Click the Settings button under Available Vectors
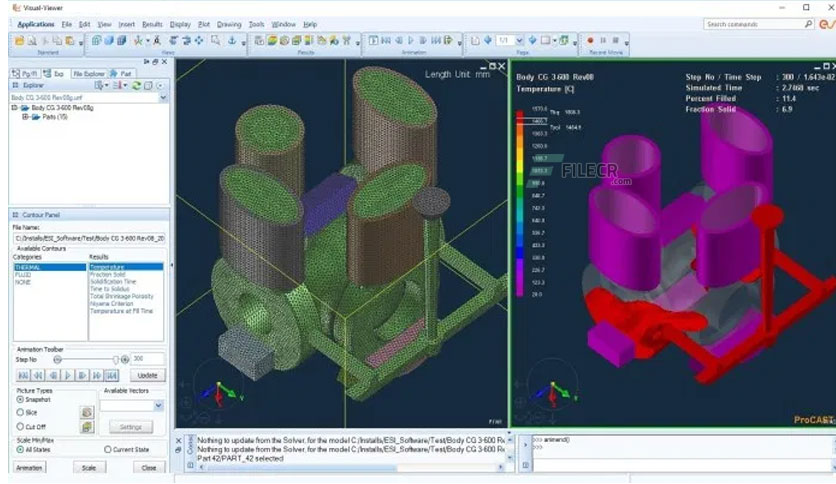836x484 pixels. (x=131, y=427)
